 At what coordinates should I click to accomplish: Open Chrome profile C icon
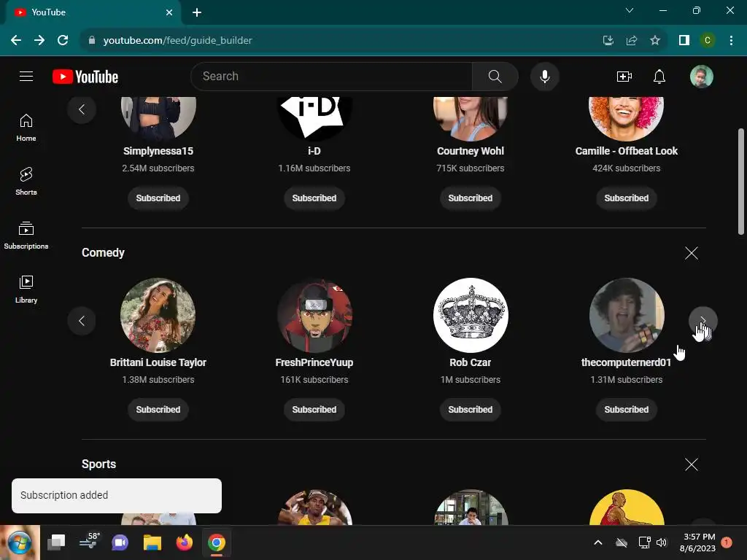(708, 41)
